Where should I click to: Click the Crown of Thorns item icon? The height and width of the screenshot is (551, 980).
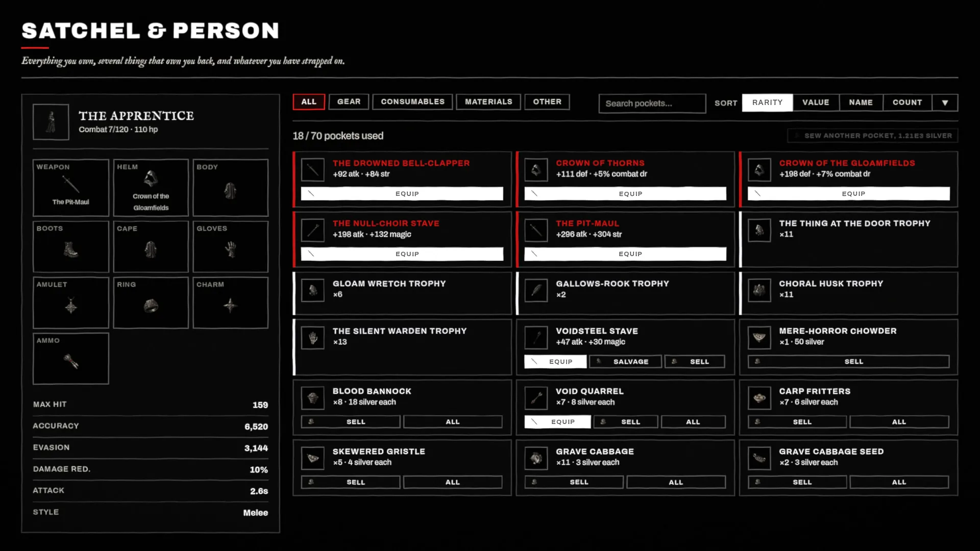(536, 169)
